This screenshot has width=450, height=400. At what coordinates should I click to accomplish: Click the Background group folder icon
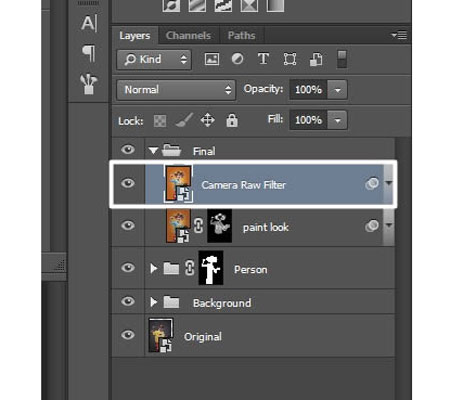[171, 302]
